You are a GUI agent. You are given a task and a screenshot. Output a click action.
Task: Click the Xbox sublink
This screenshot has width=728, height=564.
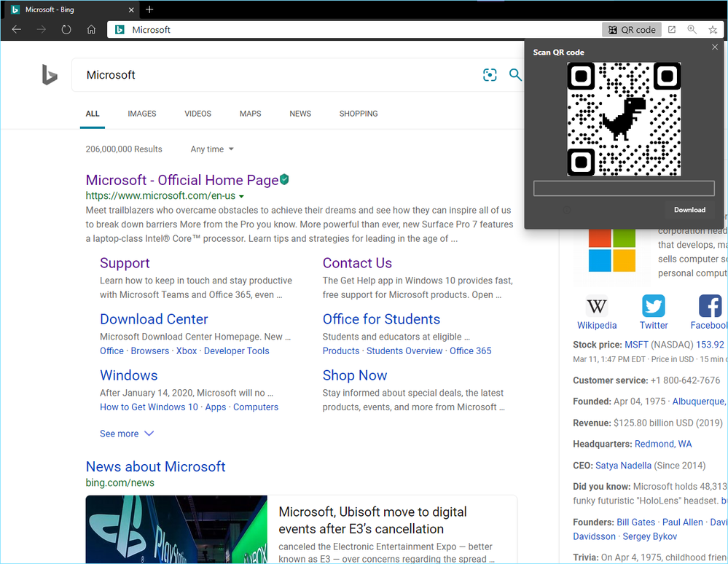pyautogui.click(x=187, y=351)
